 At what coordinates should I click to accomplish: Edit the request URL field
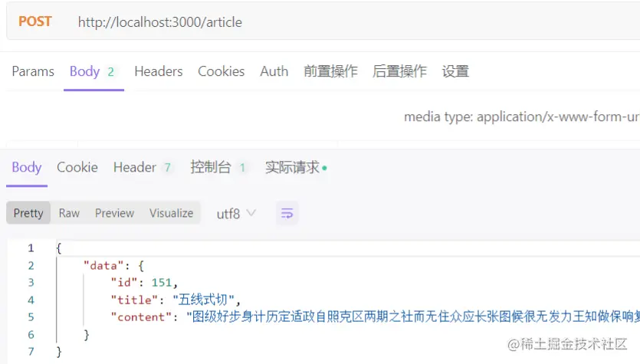pos(160,22)
